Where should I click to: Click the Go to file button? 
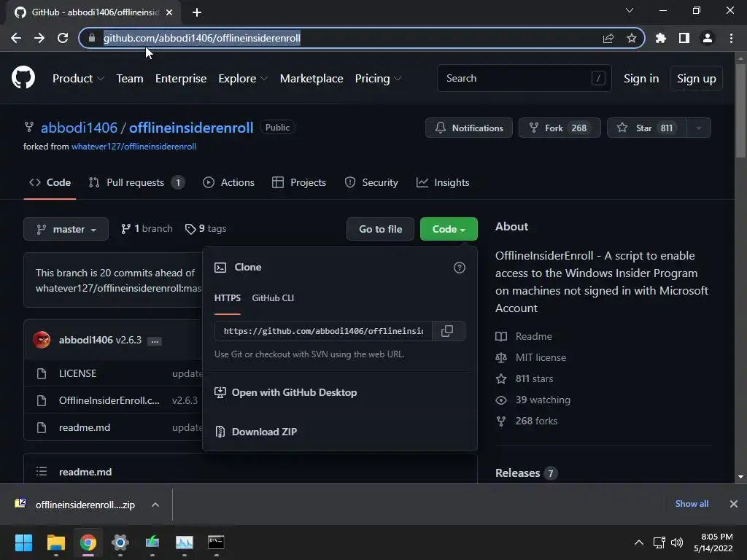click(x=380, y=229)
